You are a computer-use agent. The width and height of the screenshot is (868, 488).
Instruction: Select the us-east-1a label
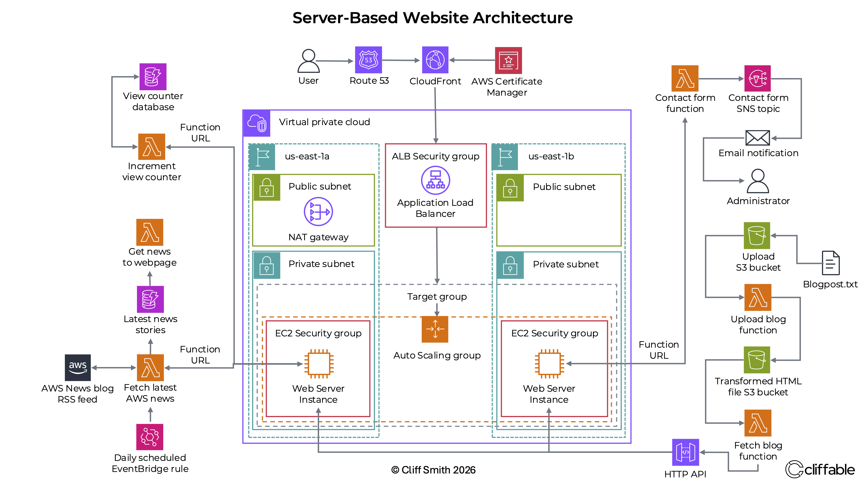307,156
